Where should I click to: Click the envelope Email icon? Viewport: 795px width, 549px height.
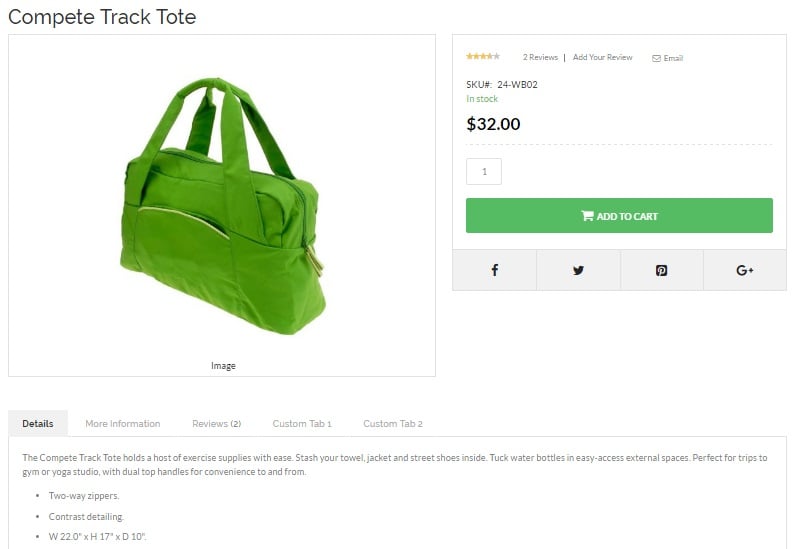point(656,58)
